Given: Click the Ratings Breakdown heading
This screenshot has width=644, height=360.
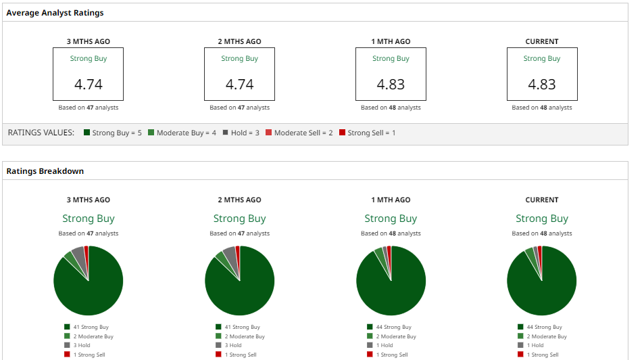Looking at the screenshot, I should (45, 171).
